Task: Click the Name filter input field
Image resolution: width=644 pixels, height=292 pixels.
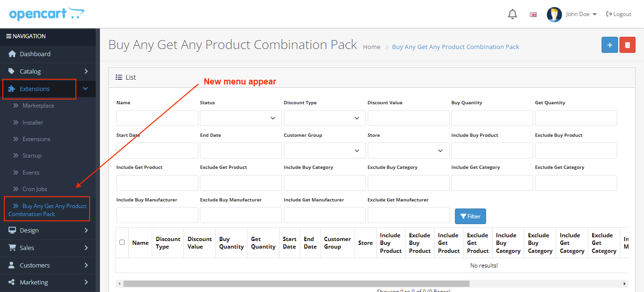Action: pos(157,118)
